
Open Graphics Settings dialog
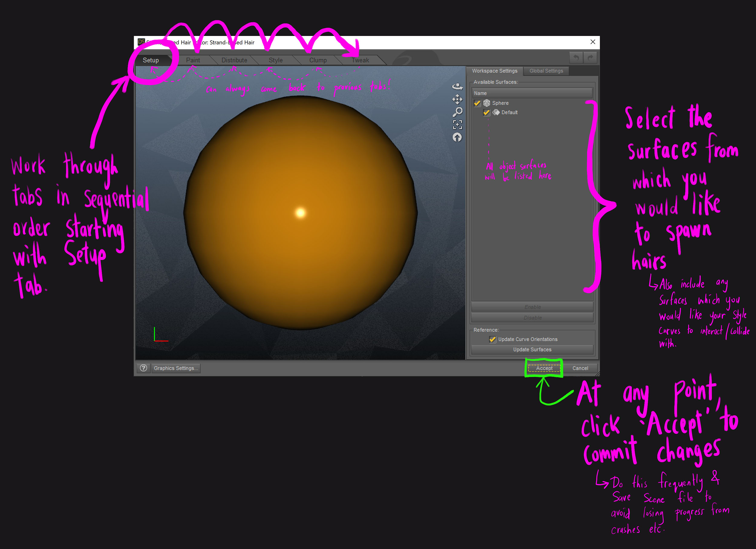click(x=176, y=368)
